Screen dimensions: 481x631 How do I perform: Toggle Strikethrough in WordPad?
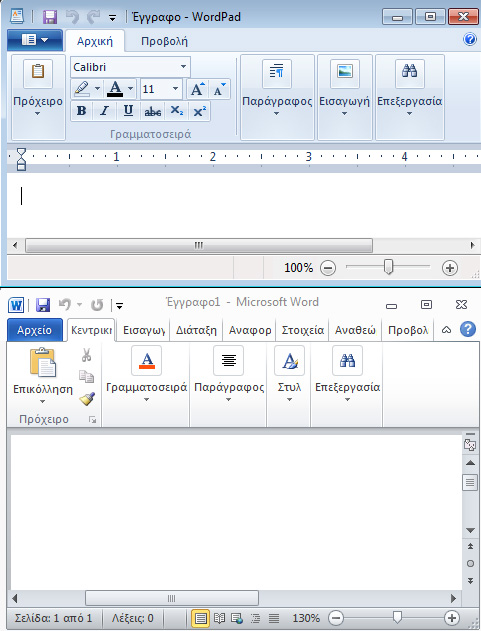(x=153, y=111)
